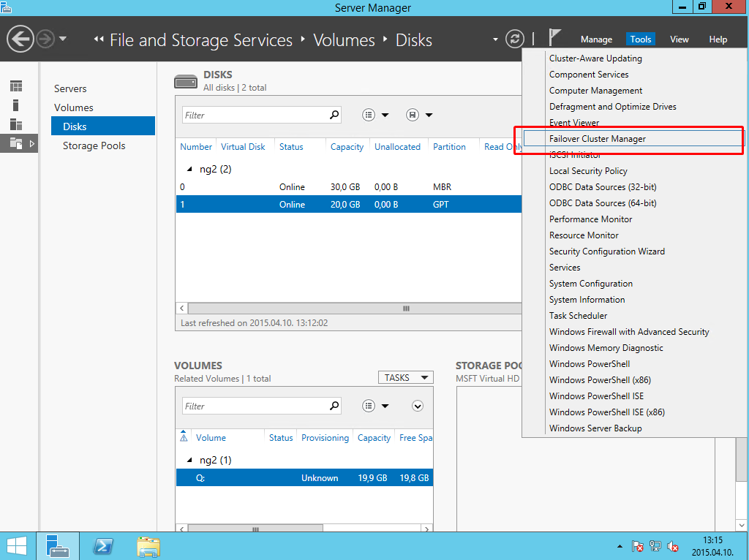
Task: Launch Windows PowerShell ISE
Action: tap(596, 396)
